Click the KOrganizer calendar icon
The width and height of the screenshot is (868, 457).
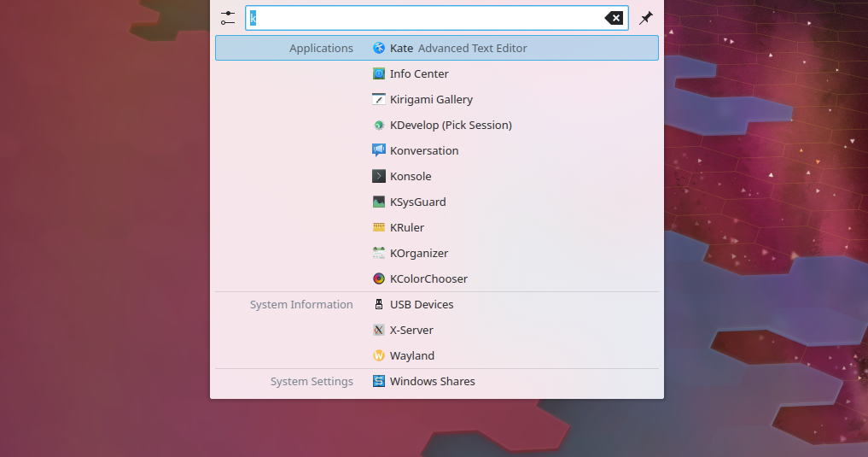[379, 253]
